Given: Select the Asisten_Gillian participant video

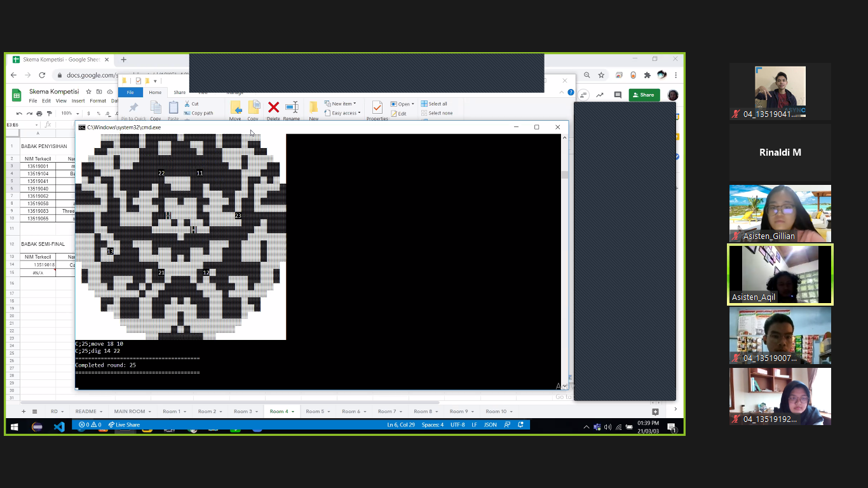Looking at the screenshot, I should (780, 213).
